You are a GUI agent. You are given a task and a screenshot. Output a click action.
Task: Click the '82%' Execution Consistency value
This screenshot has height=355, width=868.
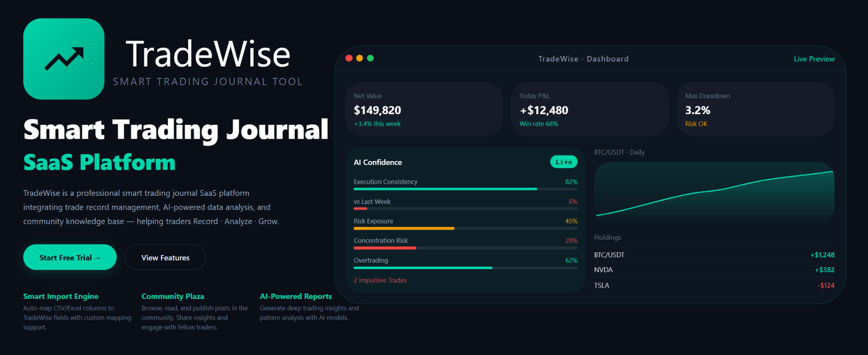click(x=571, y=182)
